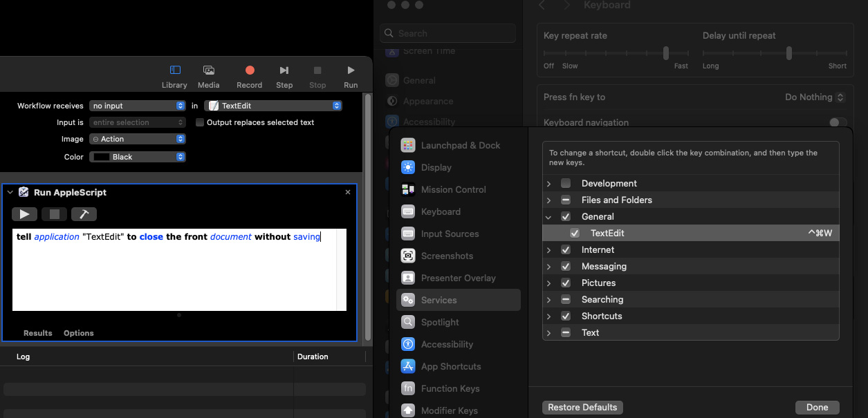Toggle the Keyboard navigation switch
This screenshot has width=868, height=418.
[x=838, y=122]
